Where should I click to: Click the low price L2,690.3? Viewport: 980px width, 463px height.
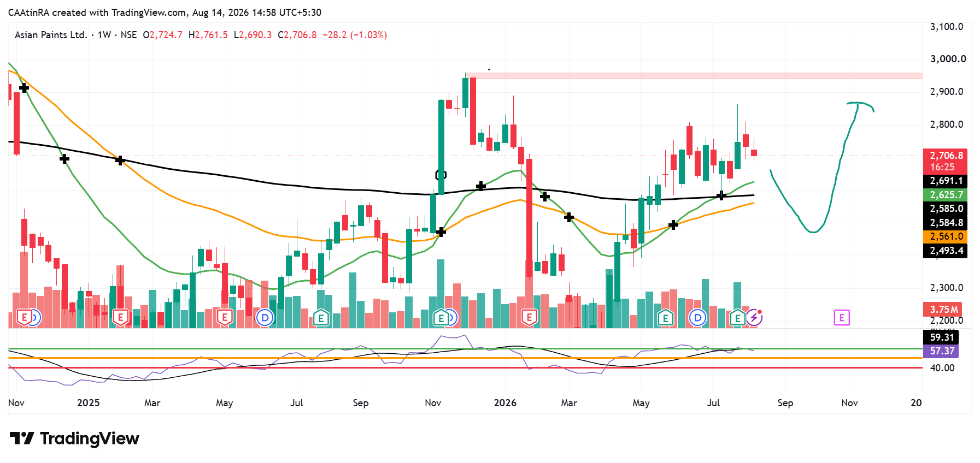click(x=253, y=35)
